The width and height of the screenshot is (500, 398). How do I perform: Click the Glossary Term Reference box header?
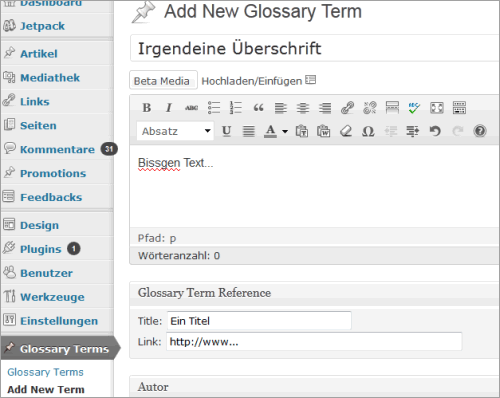tap(315, 293)
